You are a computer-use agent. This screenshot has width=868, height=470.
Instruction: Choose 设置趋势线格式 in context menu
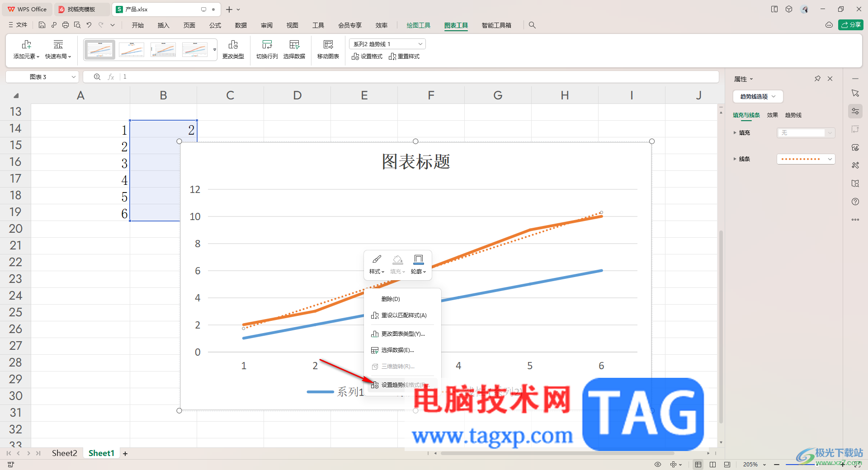tap(402, 385)
